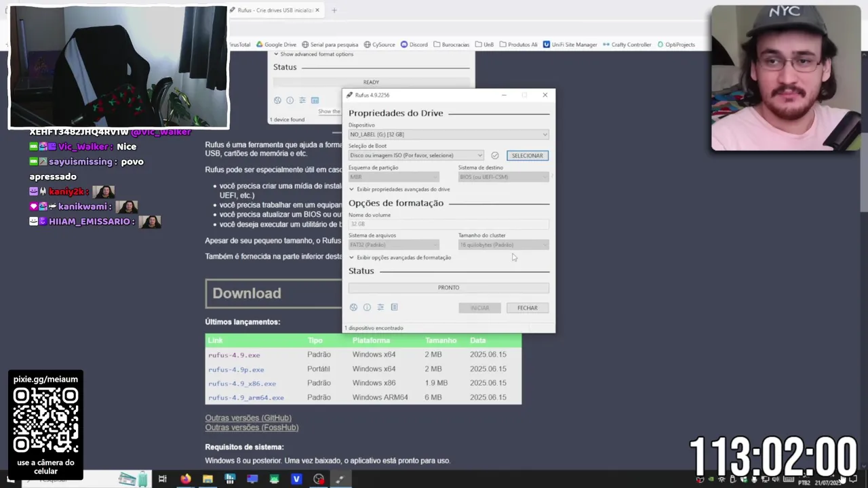Click the FECHAR button
Image resolution: width=868 pixels, height=488 pixels.
(528, 308)
